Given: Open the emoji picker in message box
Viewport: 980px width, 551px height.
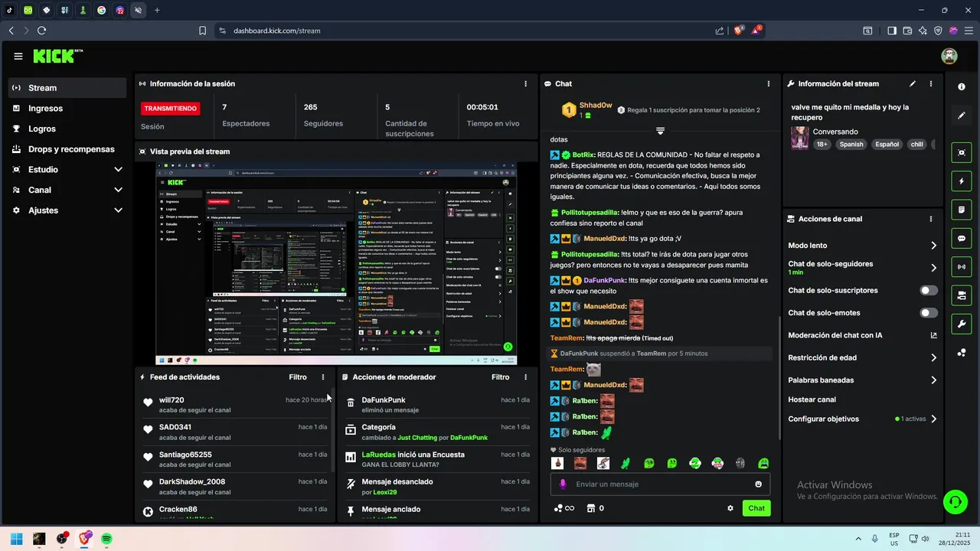Looking at the screenshot, I should click(x=759, y=484).
